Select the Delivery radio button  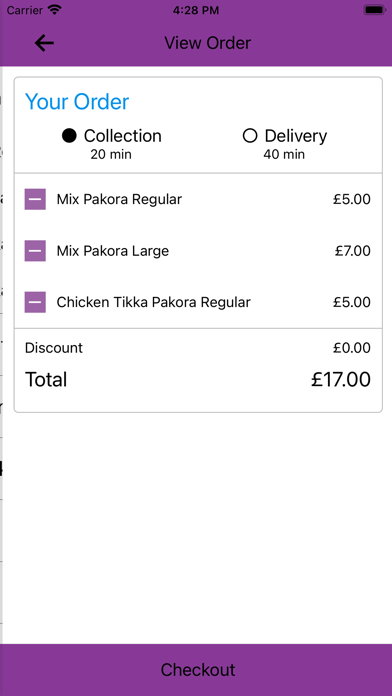click(x=250, y=136)
